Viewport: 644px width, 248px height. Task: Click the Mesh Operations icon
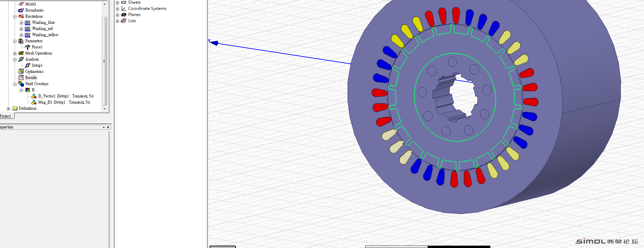tap(21, 53)
